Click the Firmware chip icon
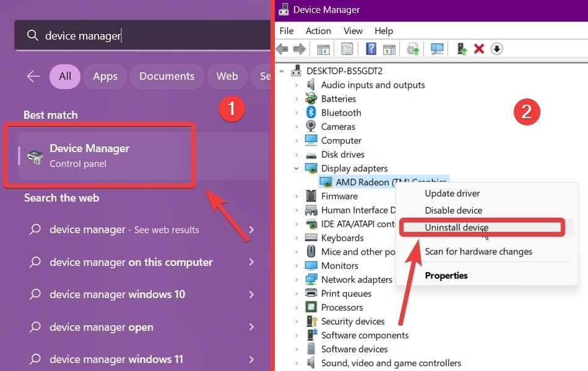The height and width of the screenshot is (371, 588). 311,196
